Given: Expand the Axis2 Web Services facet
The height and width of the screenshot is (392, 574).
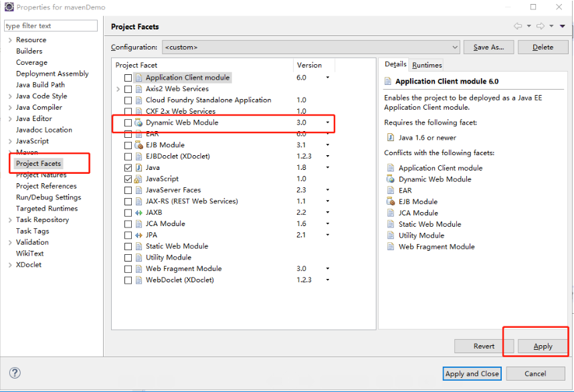Looking at the screenshot, I should [118, 89].
